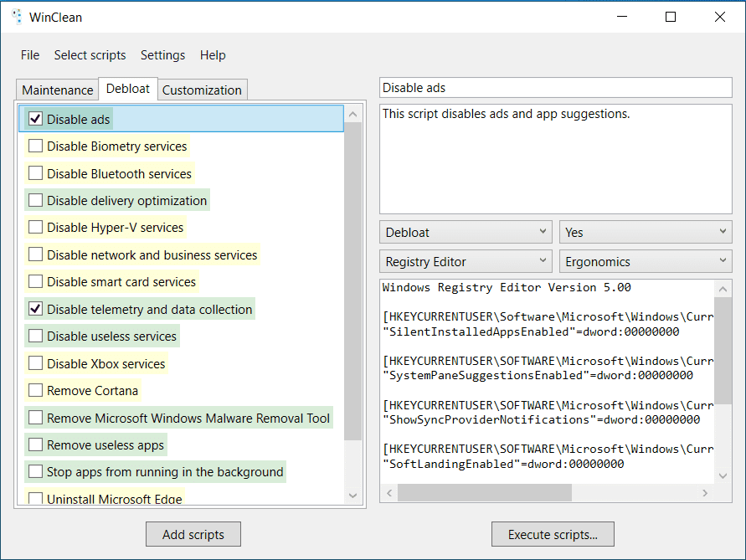The width and height of the screenshot is (746, 560).
Task: Click the registry code pane scroll-down arrow
Action: [x=723, y=475]
